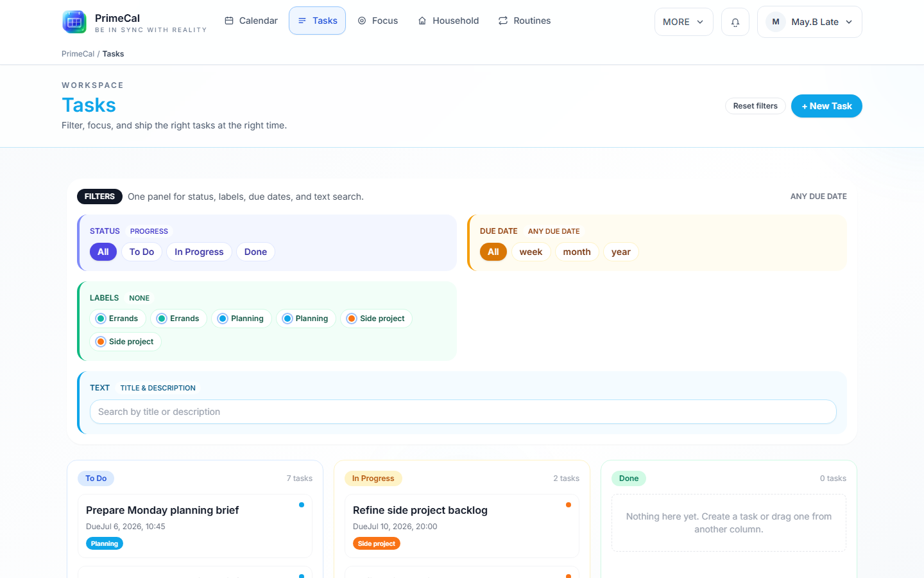Filter due date by month
The height and width of the screenshot is (578, 924).
point(577,252)
